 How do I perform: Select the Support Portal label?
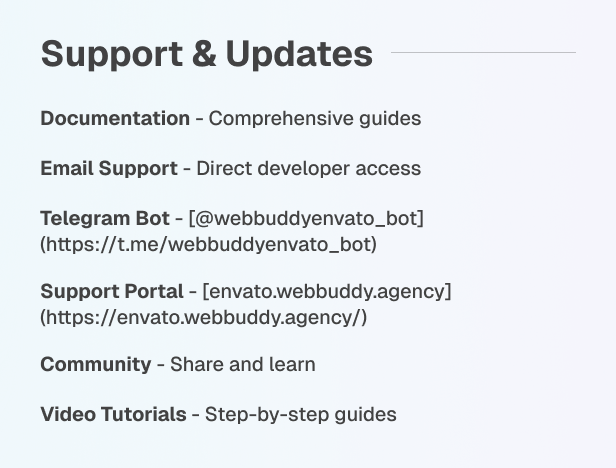112,292
